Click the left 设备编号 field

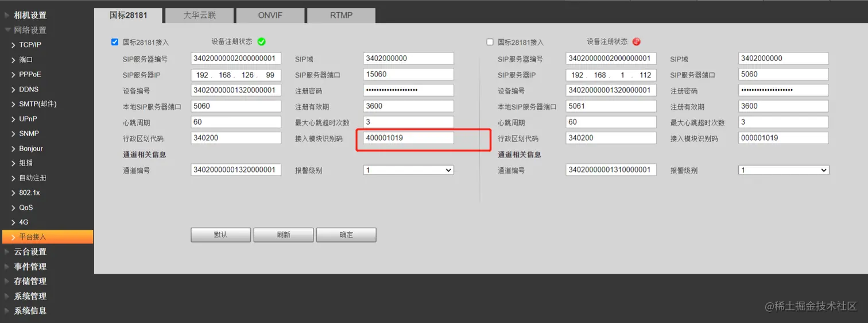(x=236, y=90)
